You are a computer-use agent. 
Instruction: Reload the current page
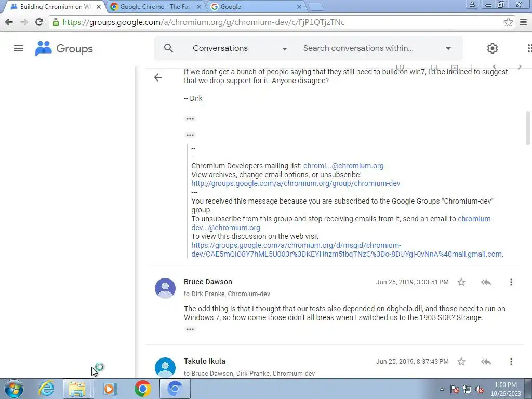pyautogui.click(x=39, y=22)
